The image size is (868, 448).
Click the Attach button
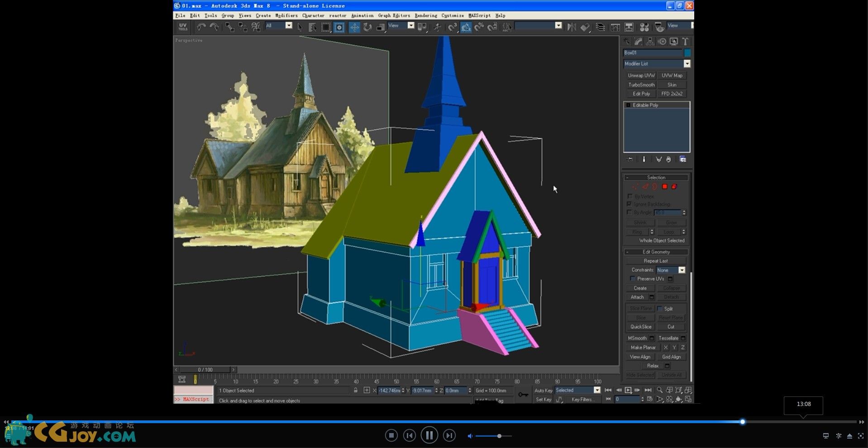point(637,297)
